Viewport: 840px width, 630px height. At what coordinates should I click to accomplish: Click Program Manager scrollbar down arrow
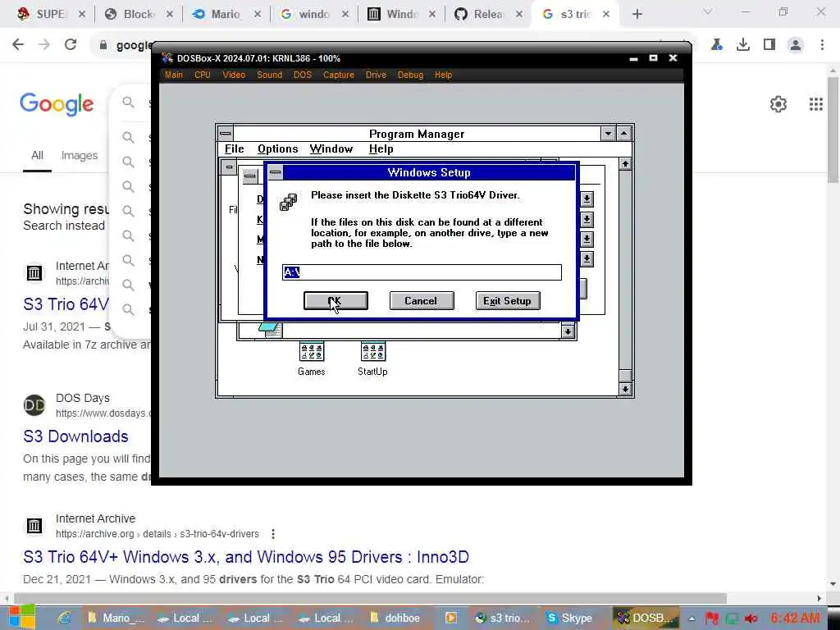pyautogui.click(x=625, y=389)
